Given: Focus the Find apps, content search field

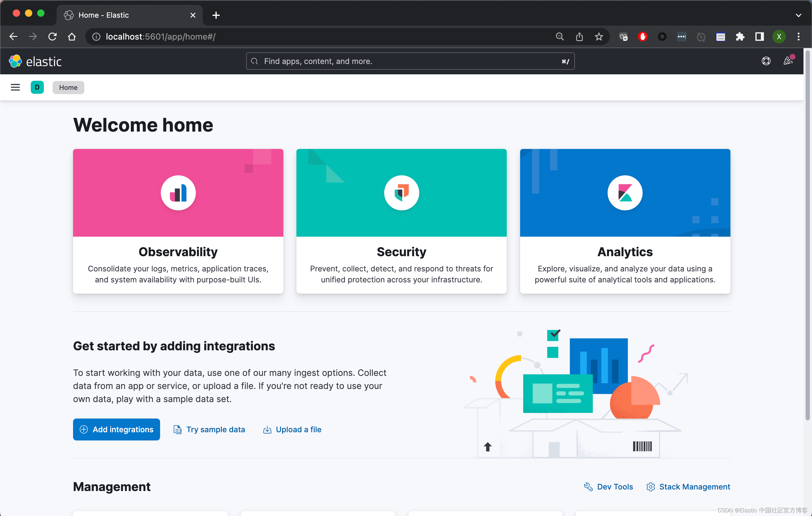Looking at the screenshot, I should coord(410,61).
